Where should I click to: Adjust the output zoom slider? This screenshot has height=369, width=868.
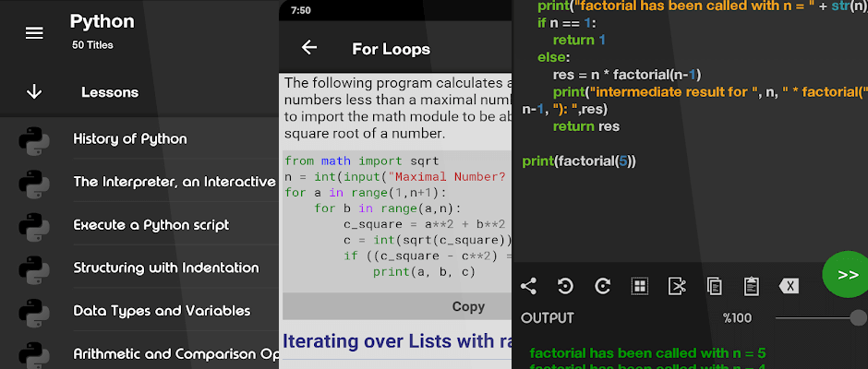(822, 317)
